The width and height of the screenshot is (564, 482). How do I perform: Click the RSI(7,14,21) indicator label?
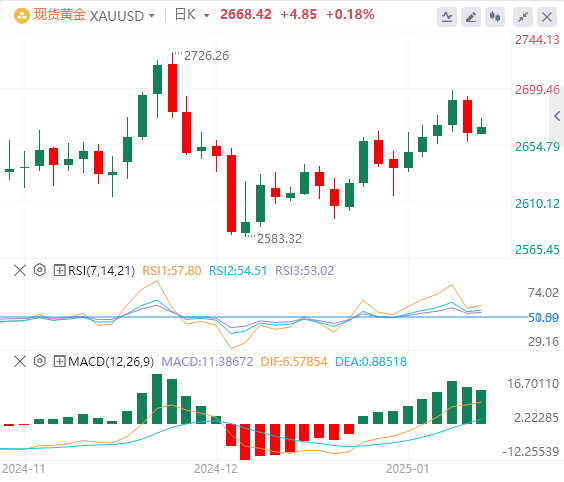[x=101, y=270]
